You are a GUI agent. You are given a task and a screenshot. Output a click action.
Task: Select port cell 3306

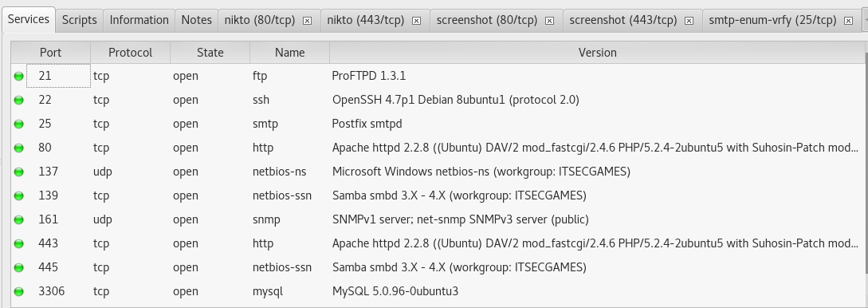tap(58, 290)
